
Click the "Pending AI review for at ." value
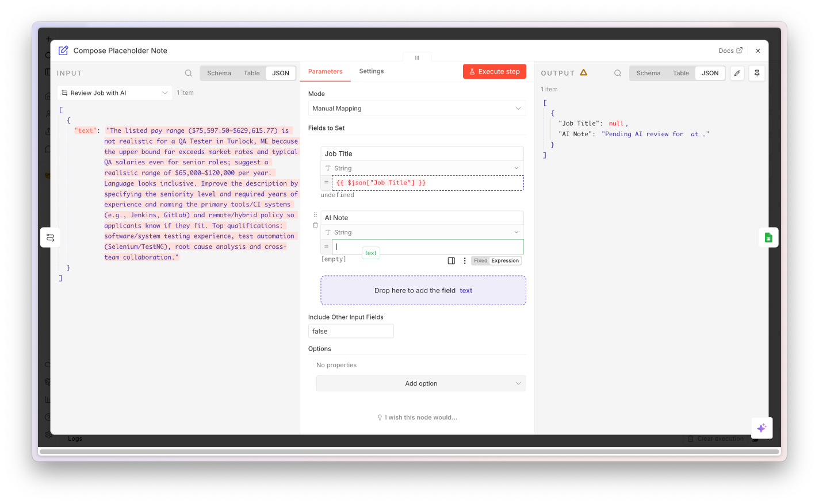pos(655,134)
